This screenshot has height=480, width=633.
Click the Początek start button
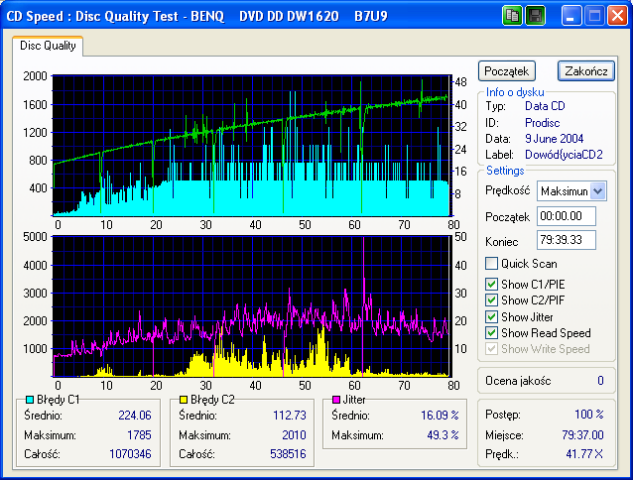[x=507, y=71]
